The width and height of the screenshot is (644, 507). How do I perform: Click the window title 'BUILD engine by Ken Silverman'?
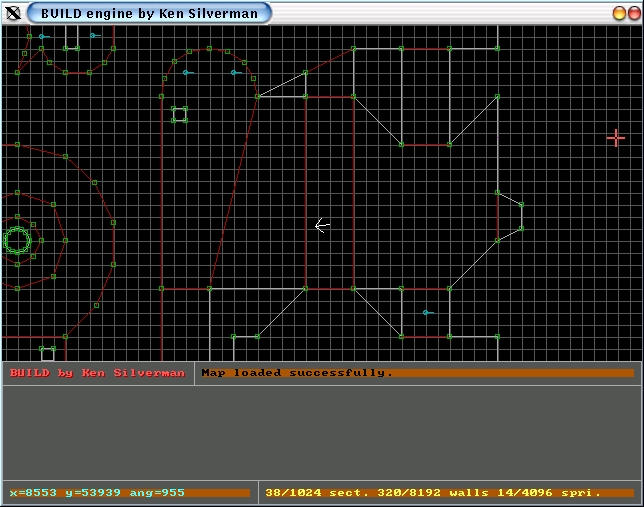(x=150, y=14)
